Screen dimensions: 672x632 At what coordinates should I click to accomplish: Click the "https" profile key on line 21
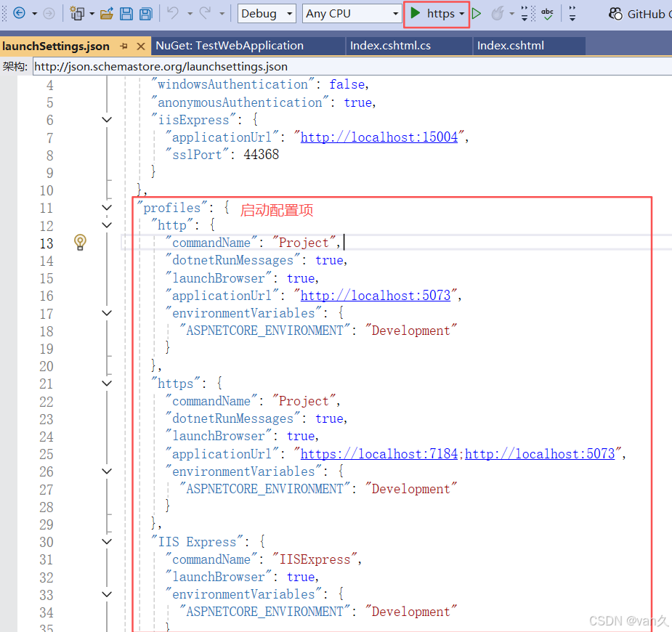click(176, 384)
